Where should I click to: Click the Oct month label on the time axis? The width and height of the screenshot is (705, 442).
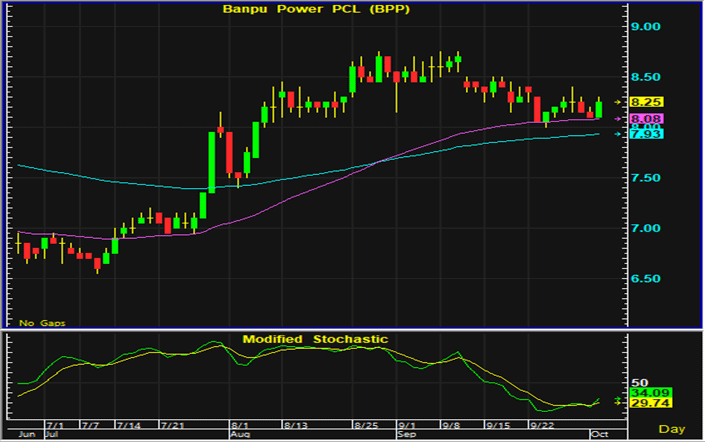[x=596, y=435]
